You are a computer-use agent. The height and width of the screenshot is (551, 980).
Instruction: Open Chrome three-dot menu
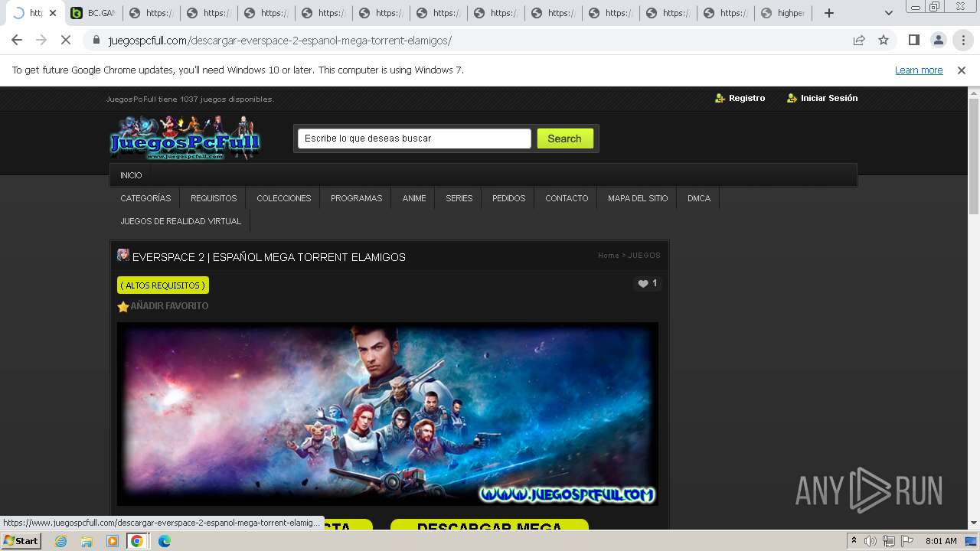963,40
